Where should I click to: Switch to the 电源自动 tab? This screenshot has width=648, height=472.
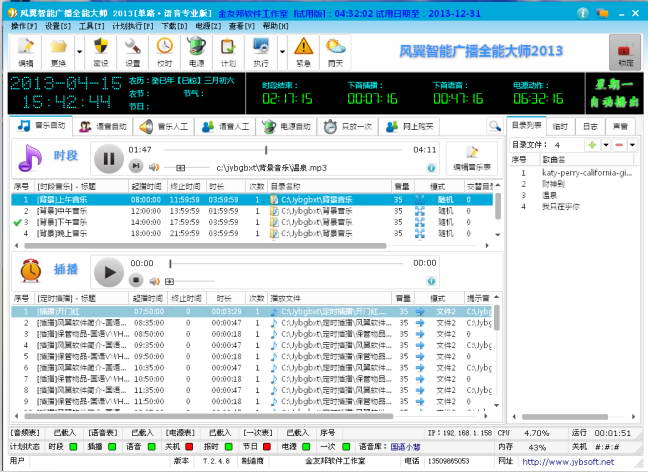coord(286,126)
